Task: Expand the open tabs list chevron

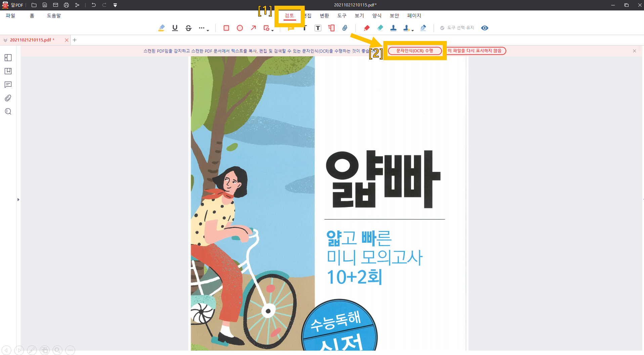Action: [5, 40]
